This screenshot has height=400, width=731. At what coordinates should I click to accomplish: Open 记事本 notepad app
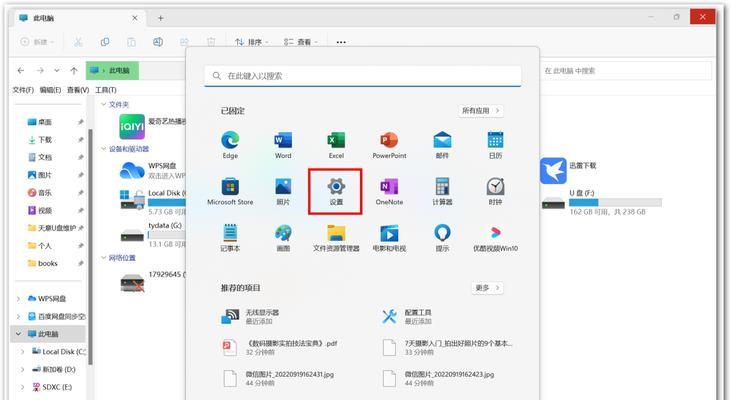pyautogui.click(x=230, y=238)
